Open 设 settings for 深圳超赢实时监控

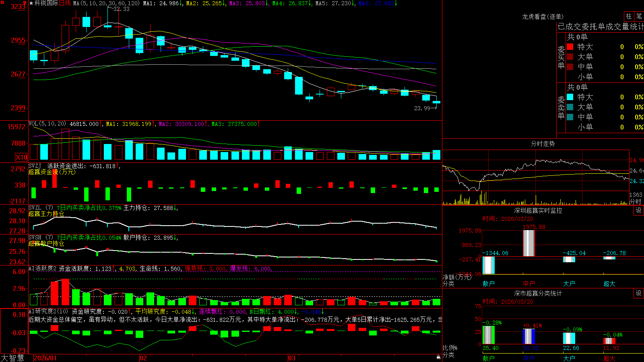(639, 210)
